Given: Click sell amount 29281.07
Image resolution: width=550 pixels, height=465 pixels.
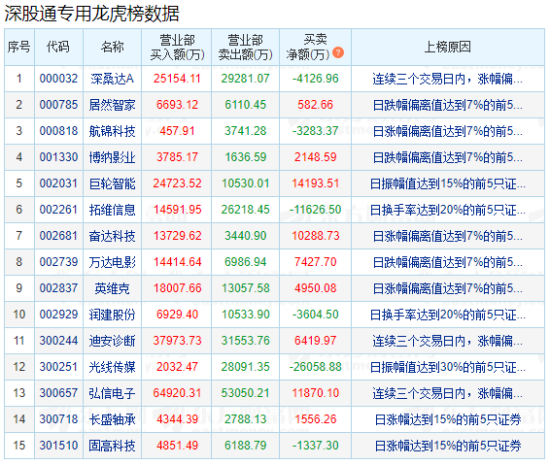Looking at the screenshot, I should click(245, 79).
